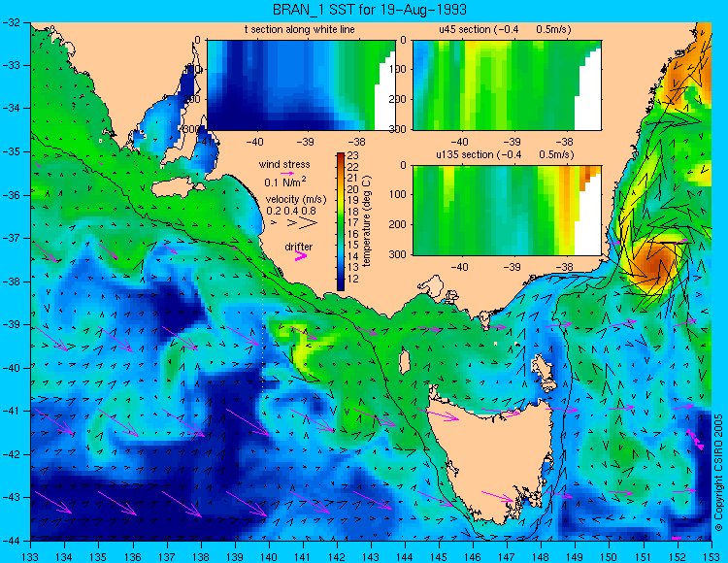This screenshot has height=563, width=728.
Task: Click the '-42' latitude label on left axis
Action: click(14, 454)
